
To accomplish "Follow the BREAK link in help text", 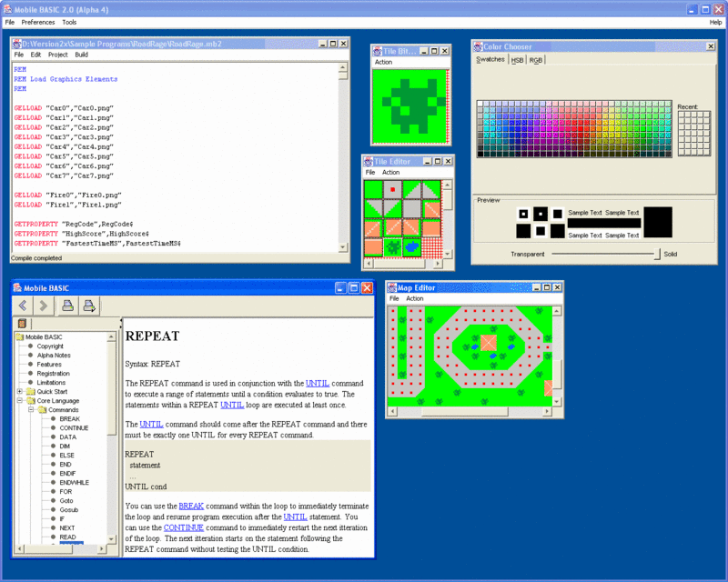I will (191, 506).
